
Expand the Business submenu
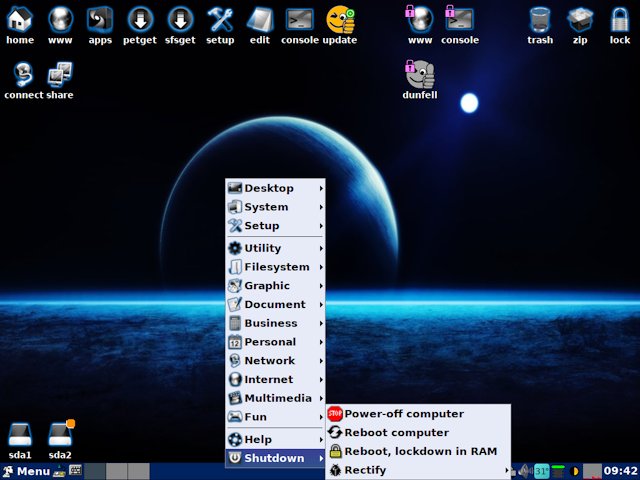275,323
